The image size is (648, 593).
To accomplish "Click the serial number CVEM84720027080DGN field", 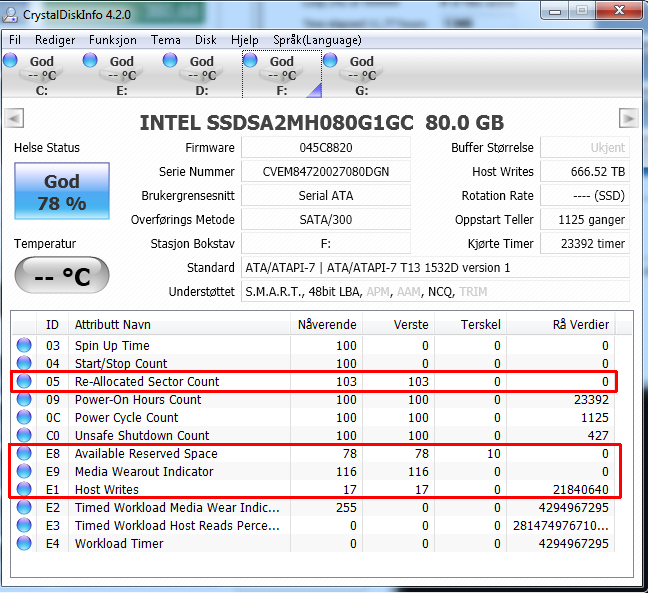I will coord(326,171).
